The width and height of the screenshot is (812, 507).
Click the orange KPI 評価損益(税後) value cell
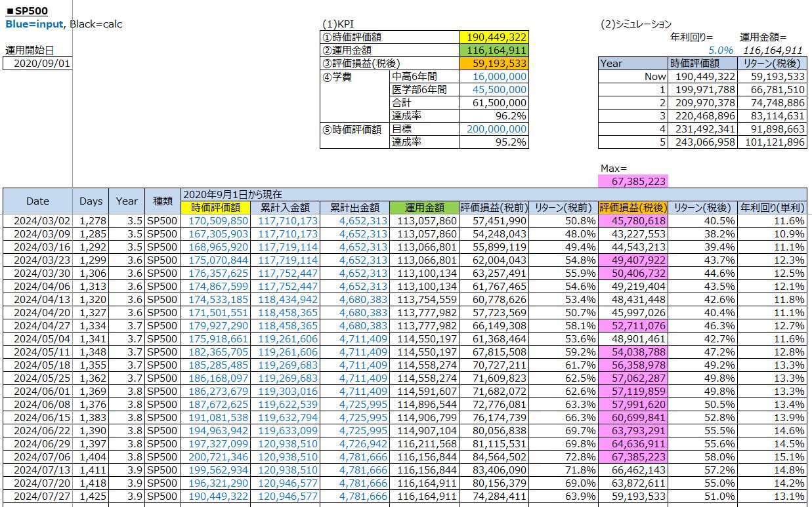point(494,64)
